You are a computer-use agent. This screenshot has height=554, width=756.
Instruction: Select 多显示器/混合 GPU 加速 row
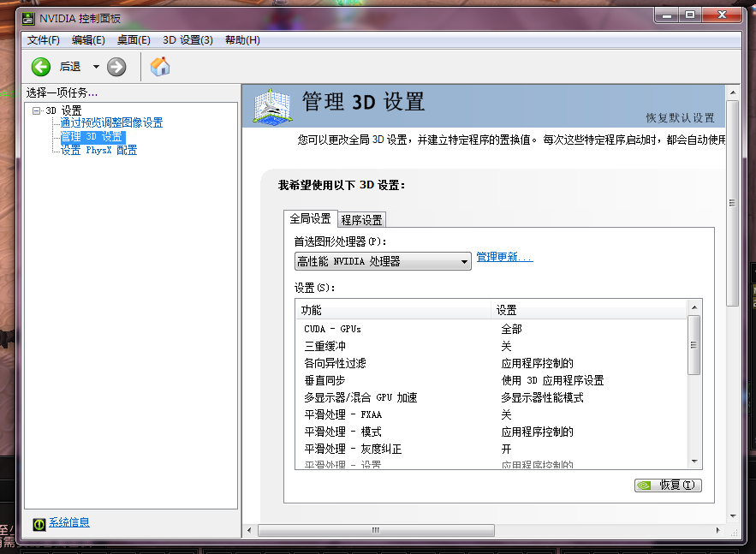[x=491, y=398]
